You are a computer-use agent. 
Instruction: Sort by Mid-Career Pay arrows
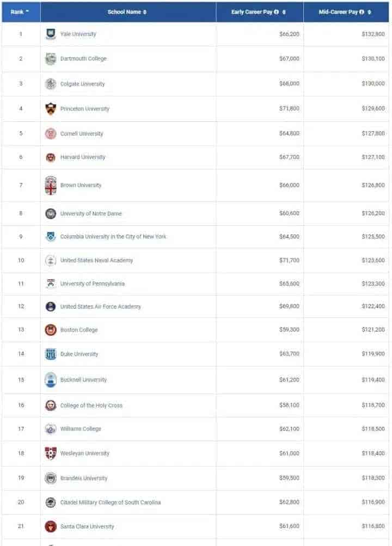pyautogui.click(x=369, y=12)
